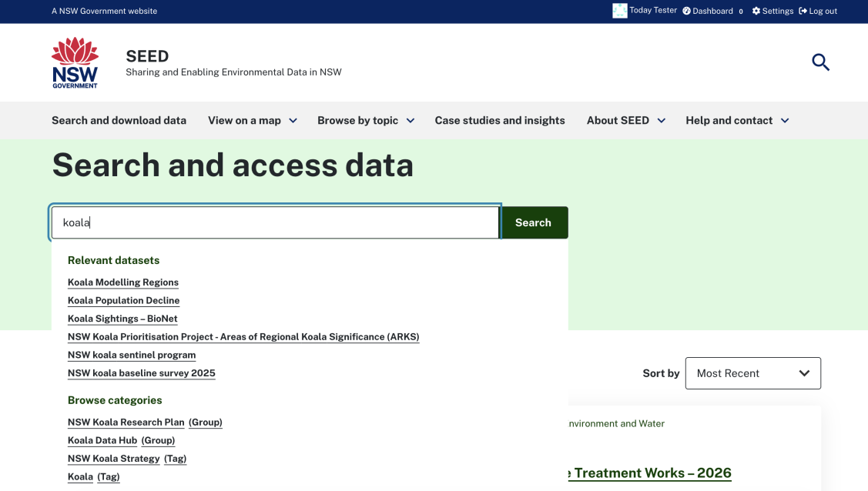The width and height of the screenshot is (868, 491).
Task: Click the Browse categories heading
Action: pos(115,400)
